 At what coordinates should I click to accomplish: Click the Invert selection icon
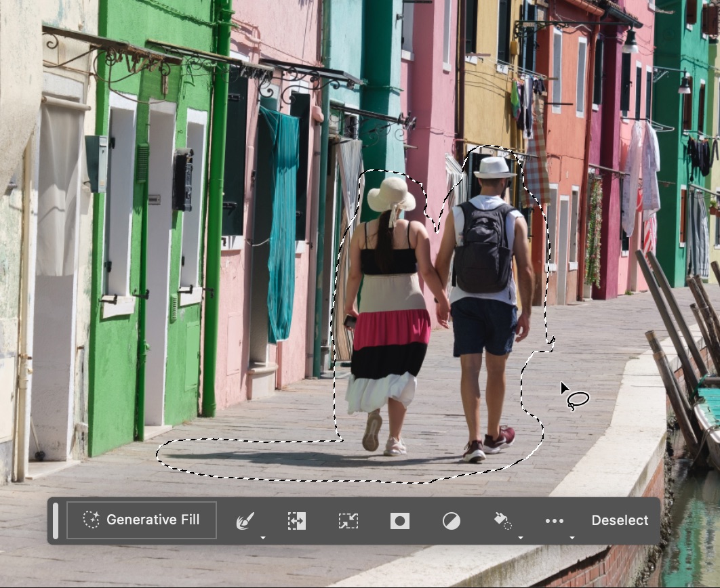coord(297,521)
